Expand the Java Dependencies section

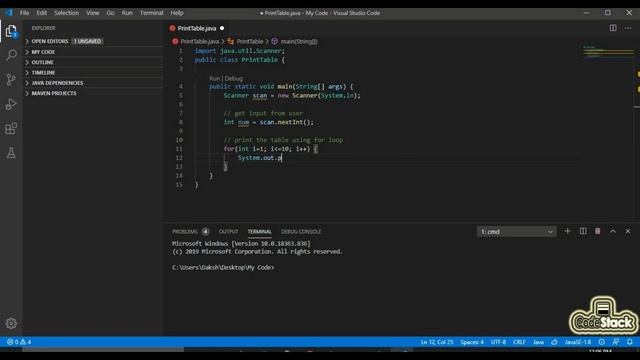[x=93, y=83]
